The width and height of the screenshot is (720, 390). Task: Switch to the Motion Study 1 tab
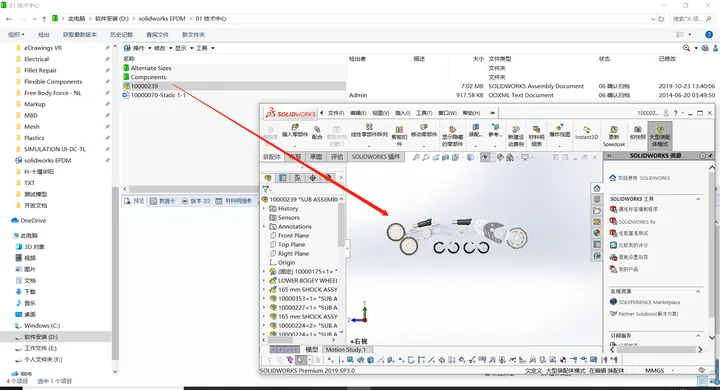tap(345, 350)
